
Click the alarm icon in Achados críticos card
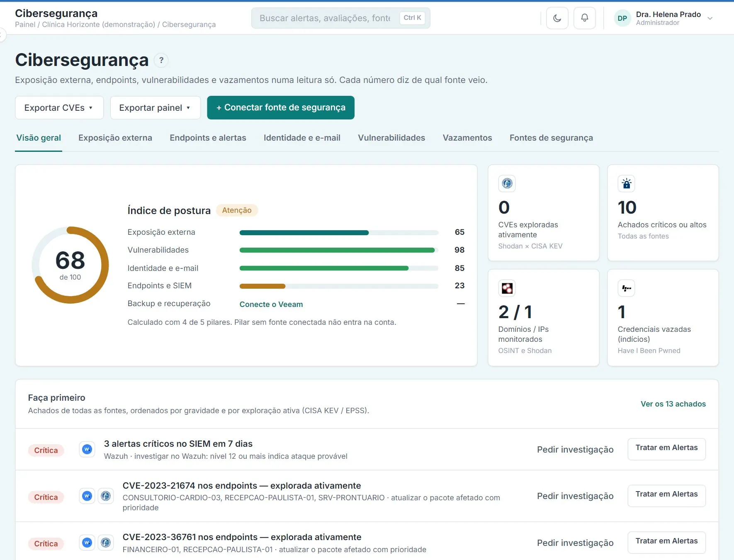coord(627,183)
